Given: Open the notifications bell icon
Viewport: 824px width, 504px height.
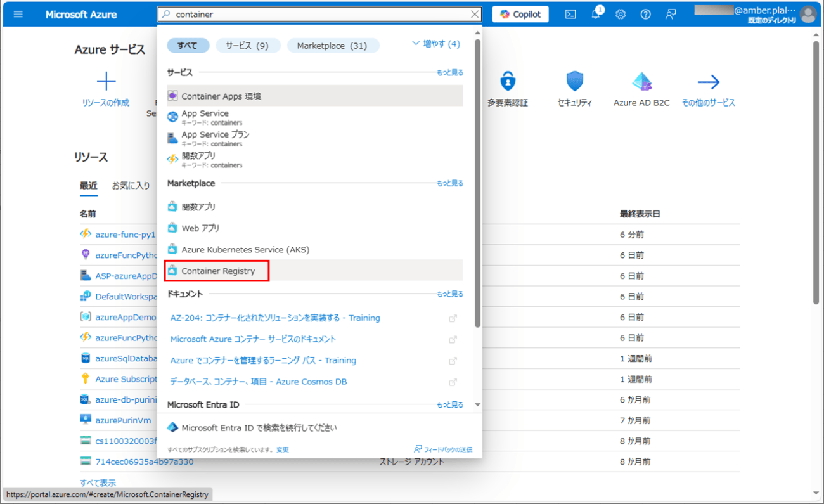Looking at the screenshot, I should click(596, 15).
